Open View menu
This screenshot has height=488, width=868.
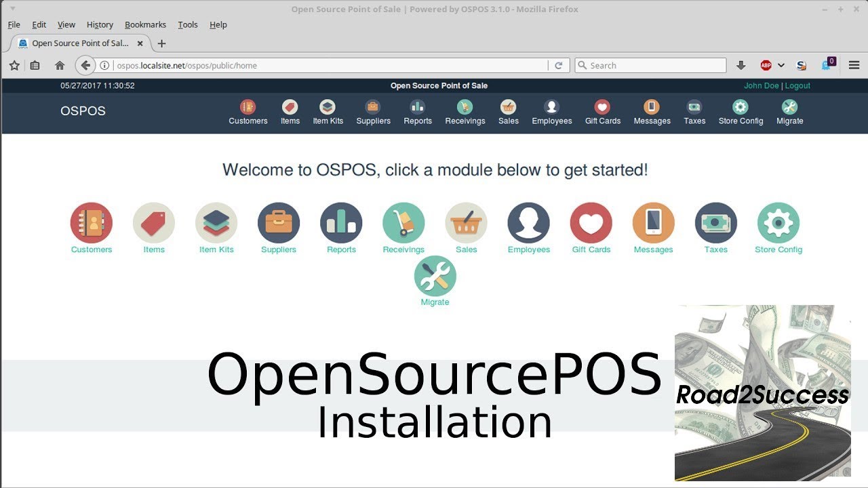[66, 24]
